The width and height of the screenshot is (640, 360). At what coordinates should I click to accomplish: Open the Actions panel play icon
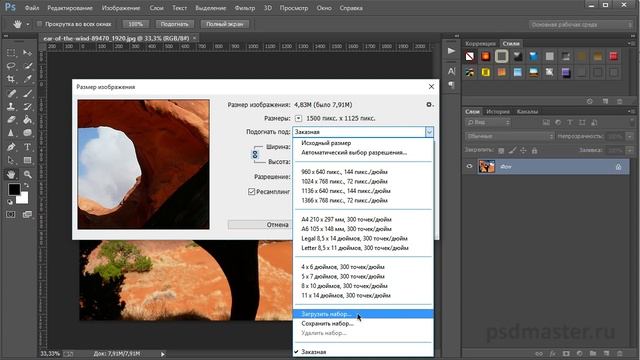click(x=451, y=51)
